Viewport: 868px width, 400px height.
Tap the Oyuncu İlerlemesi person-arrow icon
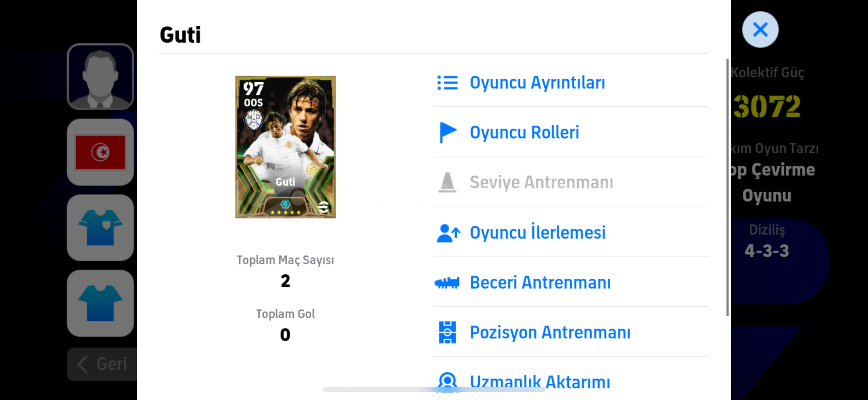(x=448, y=233)
